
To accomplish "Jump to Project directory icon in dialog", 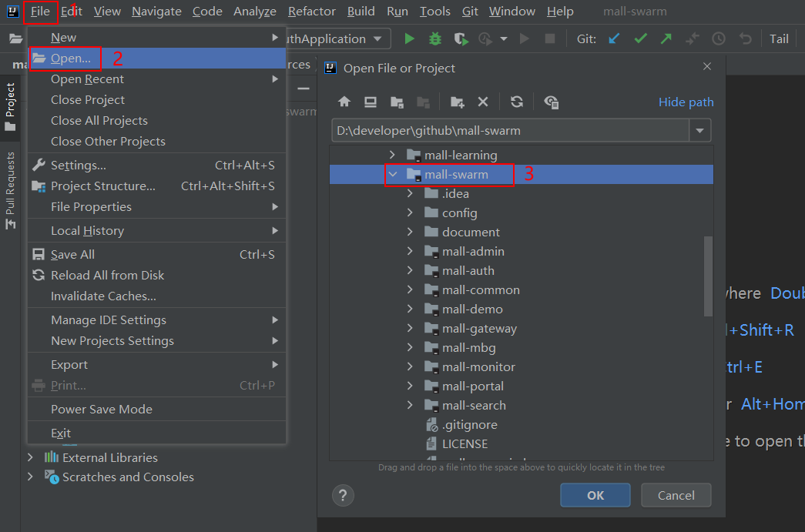I will pos(397,102).
